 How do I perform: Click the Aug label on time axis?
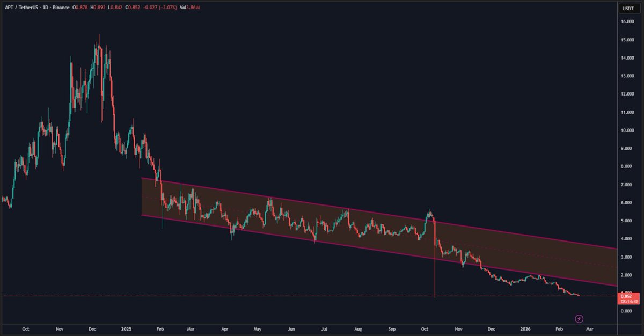358,328
